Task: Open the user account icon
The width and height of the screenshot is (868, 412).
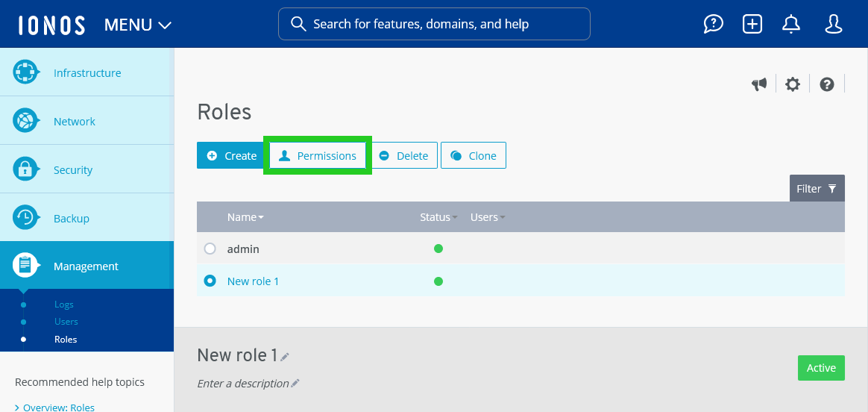Action: (x=833, y=24)
